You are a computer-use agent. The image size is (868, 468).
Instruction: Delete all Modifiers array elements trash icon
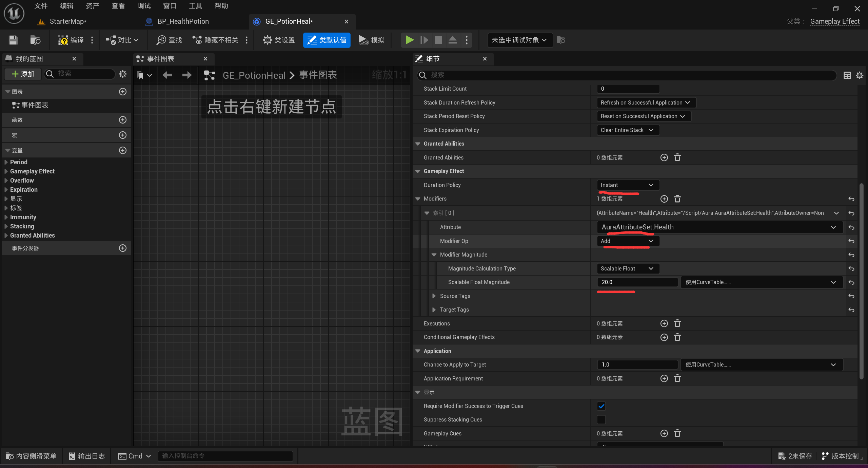coord(677,199)
